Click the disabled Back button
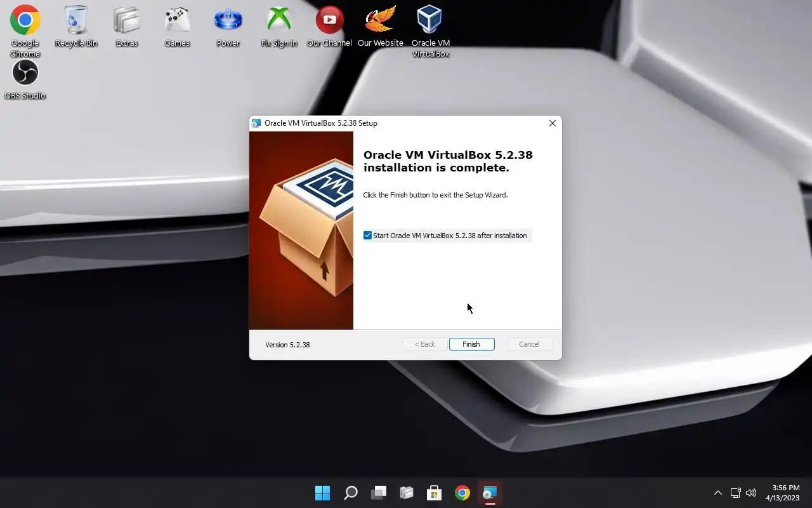The image size is (812, 508). pos(425,344)
